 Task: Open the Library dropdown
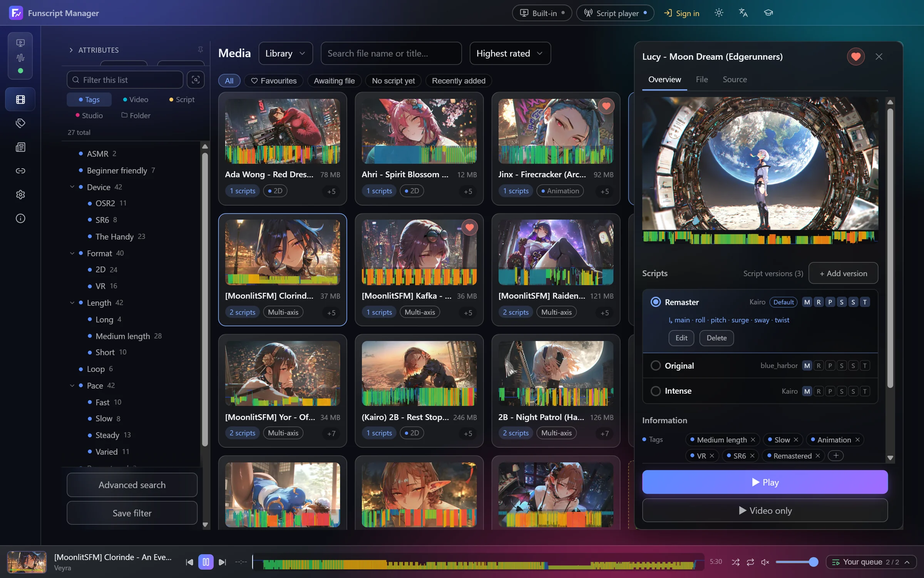[x=285, y=54]
